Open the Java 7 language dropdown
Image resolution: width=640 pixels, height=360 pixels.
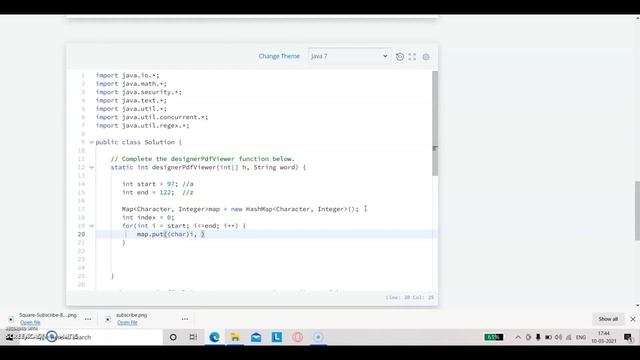(x=349, y=56)
